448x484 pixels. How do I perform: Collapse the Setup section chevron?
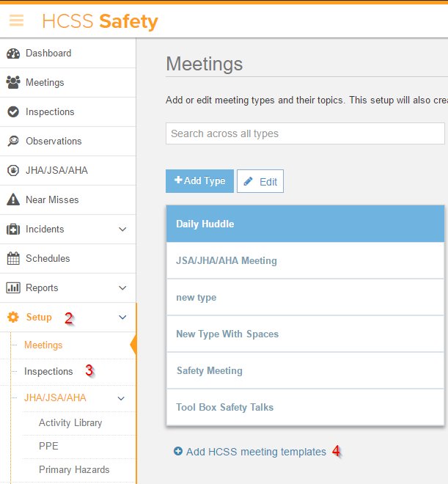click(122, 318)
